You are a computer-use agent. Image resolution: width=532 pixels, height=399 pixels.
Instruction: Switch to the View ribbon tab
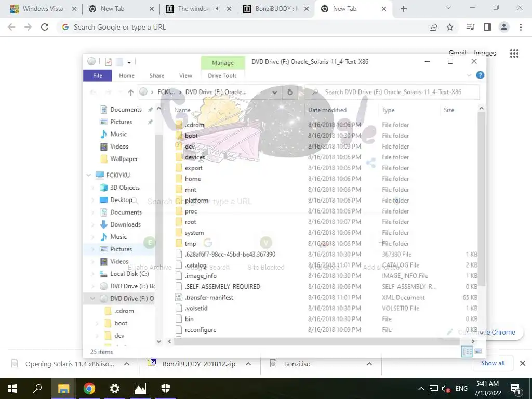tap(185, 76)
